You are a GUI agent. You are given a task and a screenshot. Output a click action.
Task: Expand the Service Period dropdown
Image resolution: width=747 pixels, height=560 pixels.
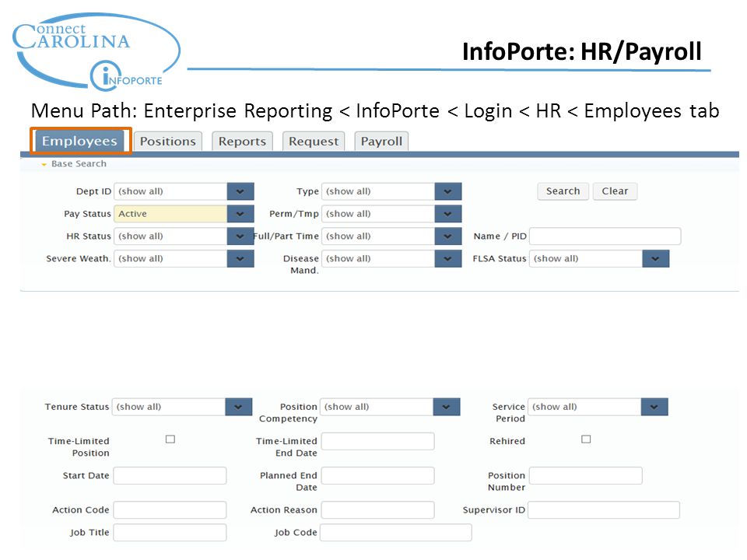654,407
